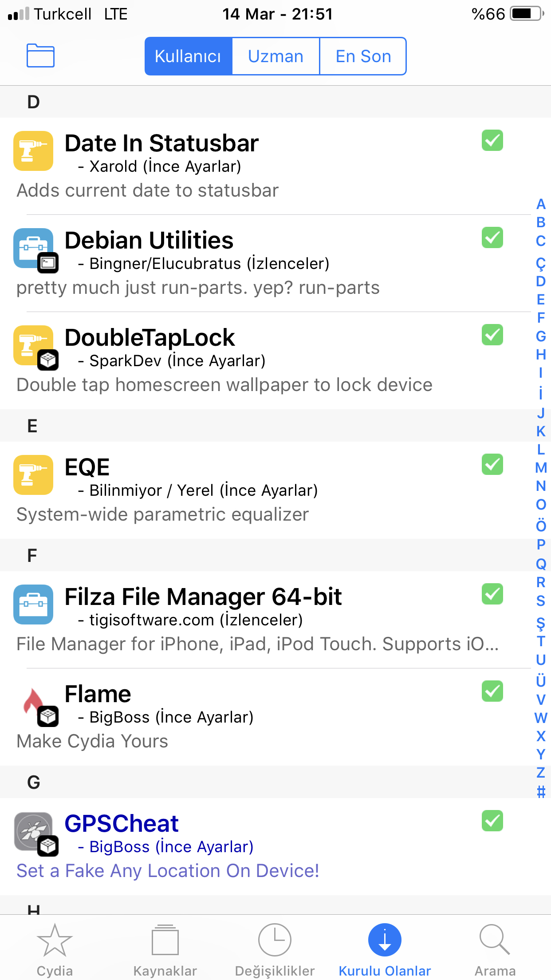The image size is (551, 980).
Task: Switch to the Uzman segment
Action: tap(275, 56)
